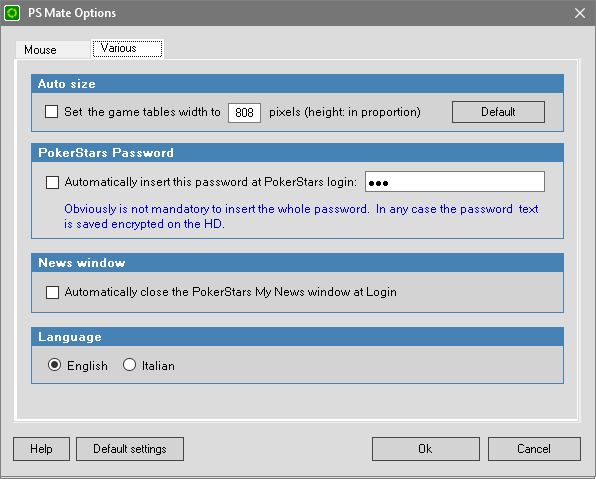Viewport: 596px width, 479px height.
Task: Click the table width field showing 808
Action: 244,113
